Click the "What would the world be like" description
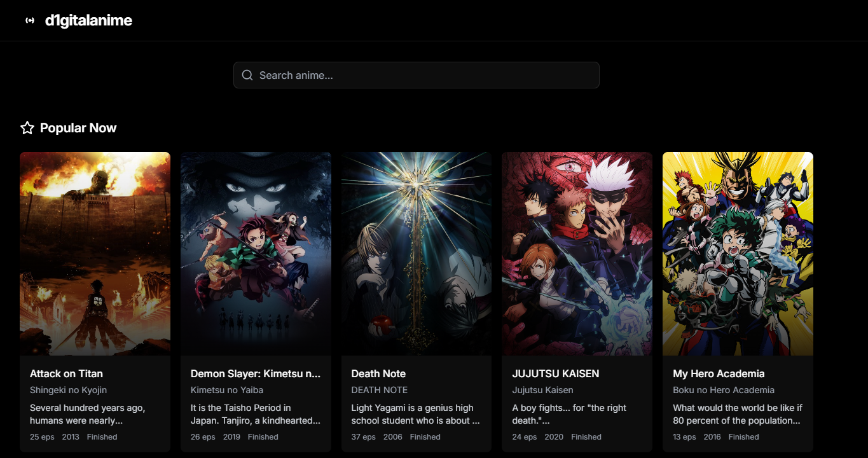The width and height of the screenshot is (868, 458). click(x=738, y=414)
